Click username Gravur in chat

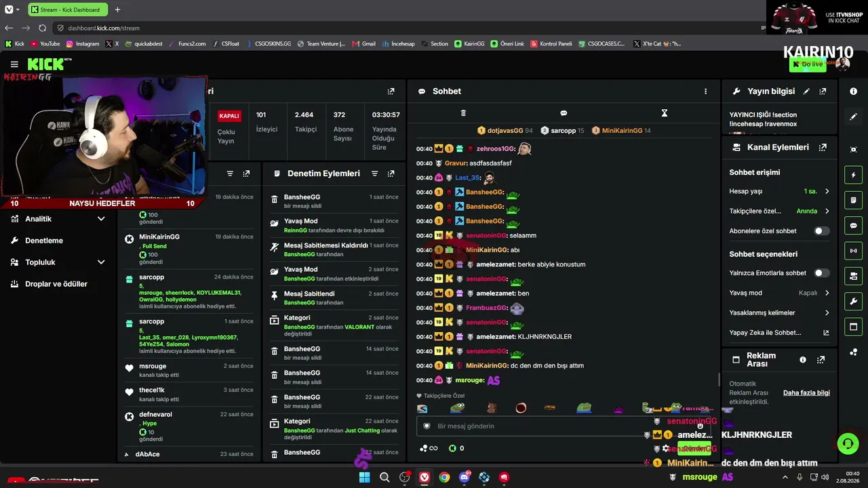tap(456, 163)
